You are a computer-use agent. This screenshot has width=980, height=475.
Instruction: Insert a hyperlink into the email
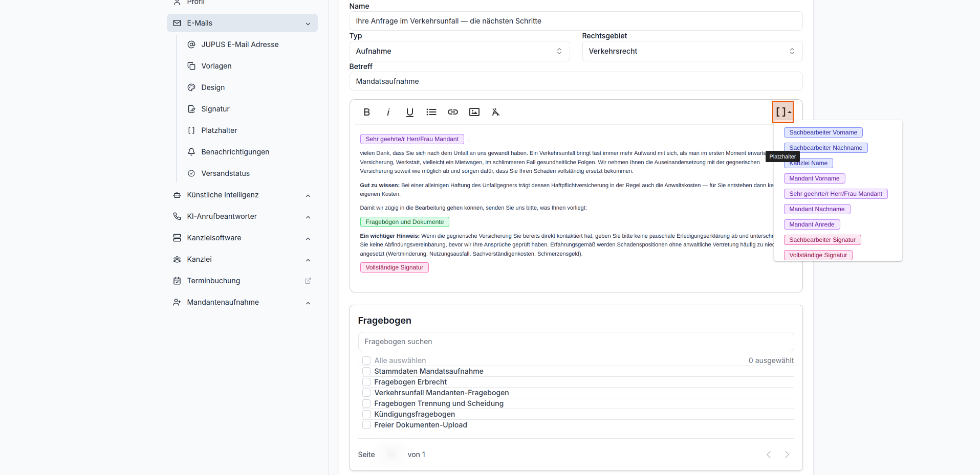(x=453, y=112)
